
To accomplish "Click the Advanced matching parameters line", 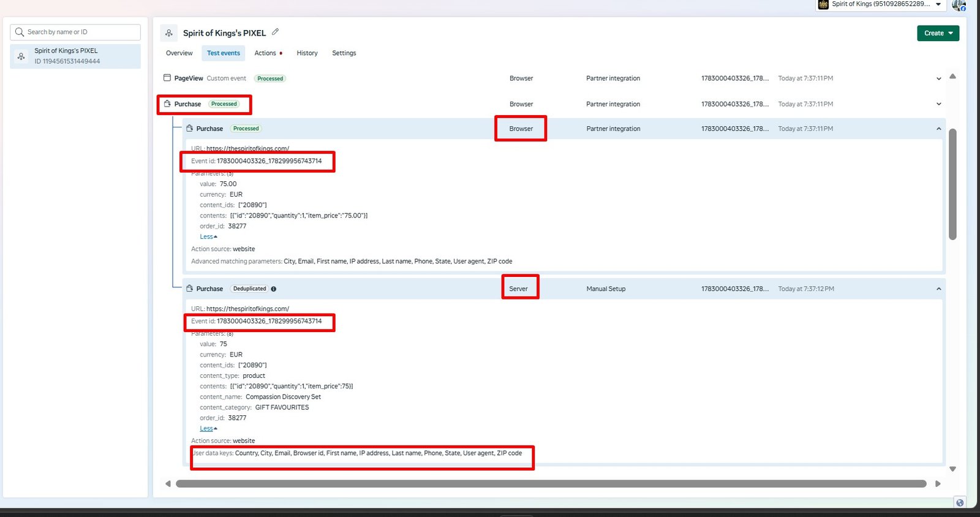I will pyautogui.click(x=352, y=261).
